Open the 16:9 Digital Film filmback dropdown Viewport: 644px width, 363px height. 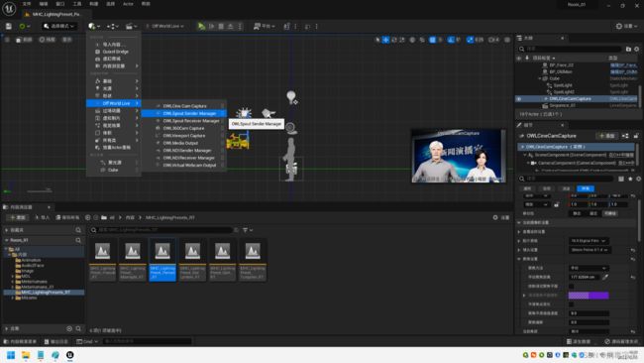589,240
